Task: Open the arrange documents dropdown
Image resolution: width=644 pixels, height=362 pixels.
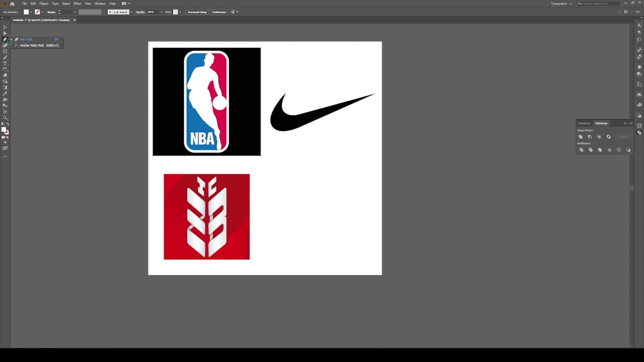Action: tap(126, 3)
